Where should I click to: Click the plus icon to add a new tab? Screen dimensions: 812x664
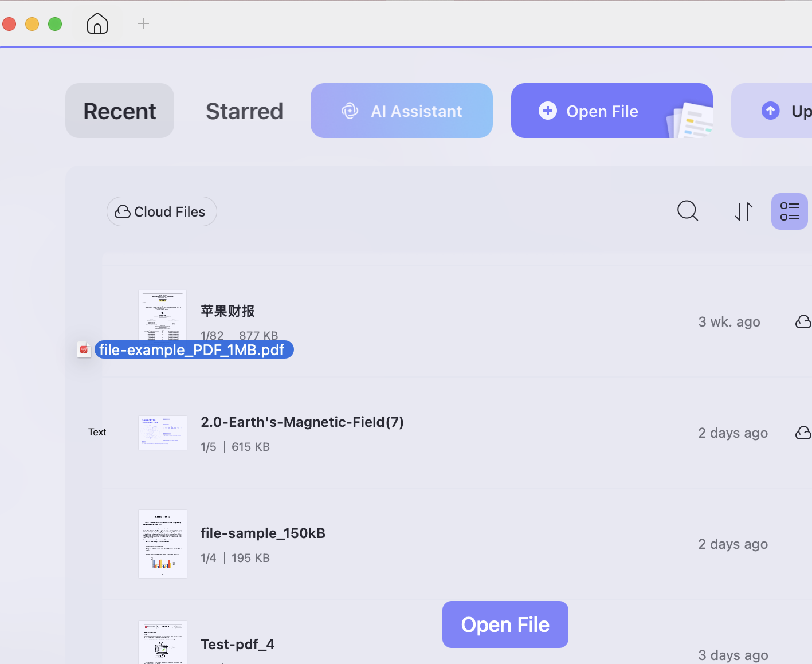coord(143,23)
